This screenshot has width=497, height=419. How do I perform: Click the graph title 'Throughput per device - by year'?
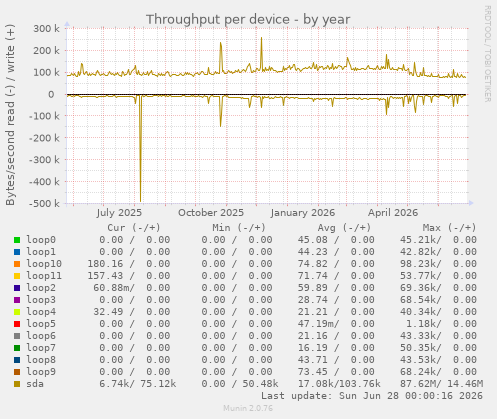(248, 20)
